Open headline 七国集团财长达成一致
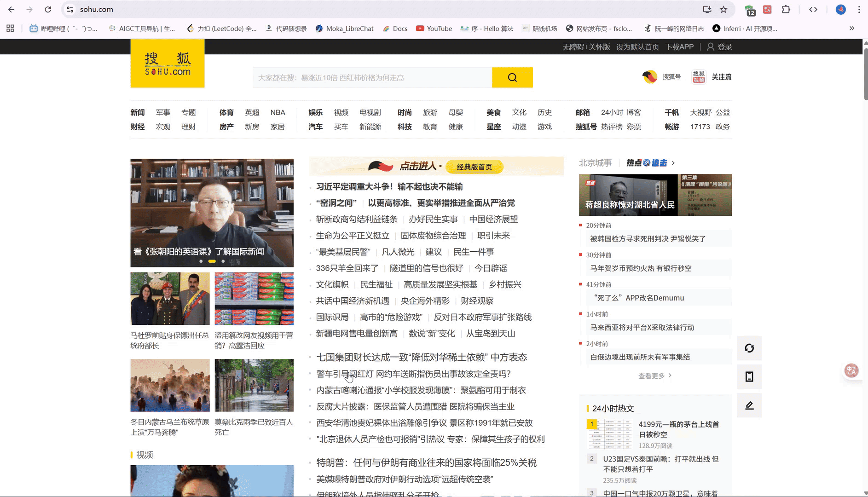868x497 pixels. [422, 357]
